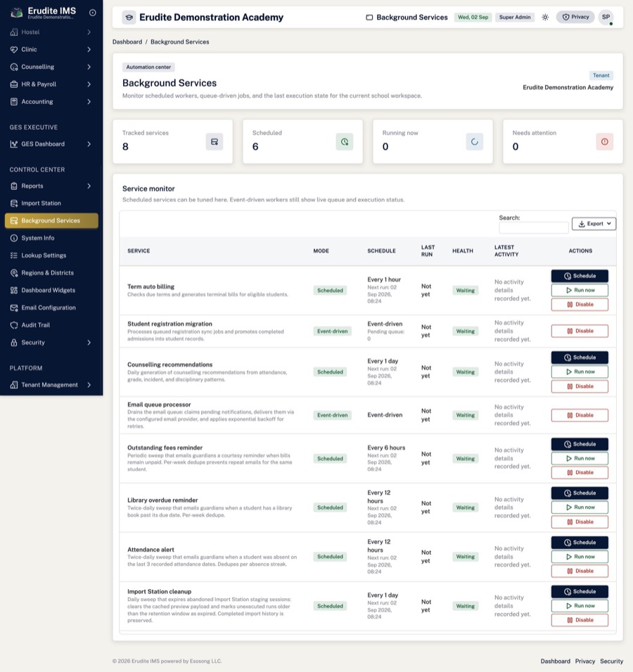Click the Erudite IMS logo icon
Screen dimensions: 633x672
pyautogui.click(x=16, y=13)
